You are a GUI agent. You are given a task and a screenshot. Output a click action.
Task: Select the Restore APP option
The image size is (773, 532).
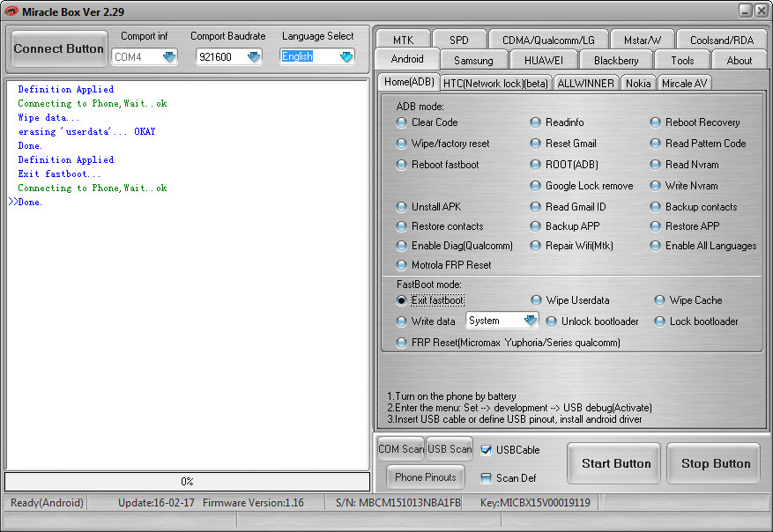(x=685, y=226)
